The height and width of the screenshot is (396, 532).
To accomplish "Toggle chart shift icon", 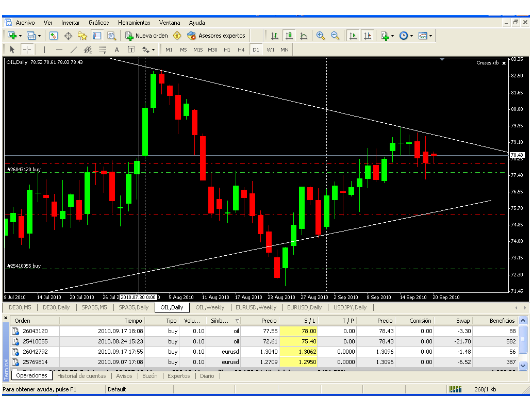I will click(368, 36).
